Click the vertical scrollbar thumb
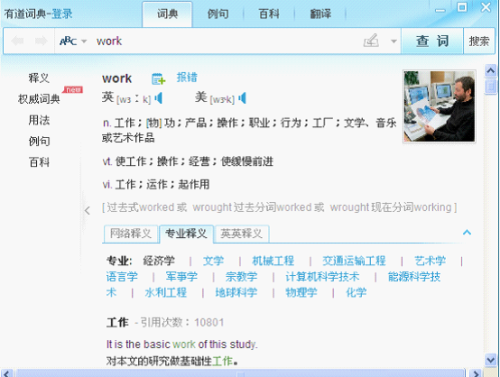Screen dimensions: 500x377 point(490,86)
